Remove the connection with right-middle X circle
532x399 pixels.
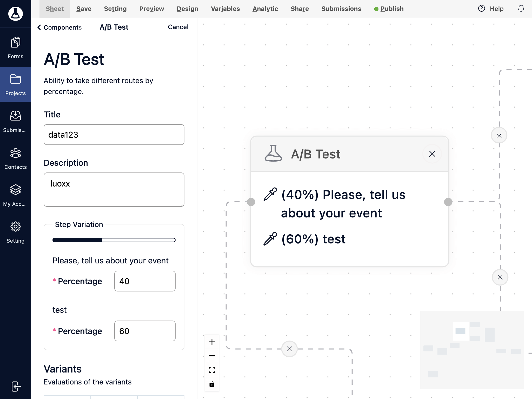click(x=500, y=277)
